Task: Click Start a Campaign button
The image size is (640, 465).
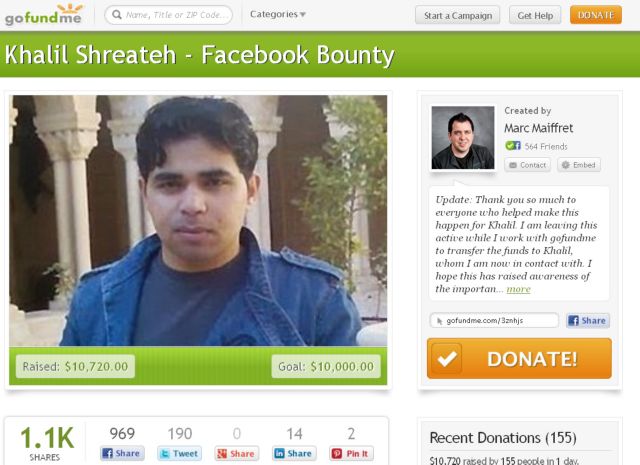Action: 458,15
